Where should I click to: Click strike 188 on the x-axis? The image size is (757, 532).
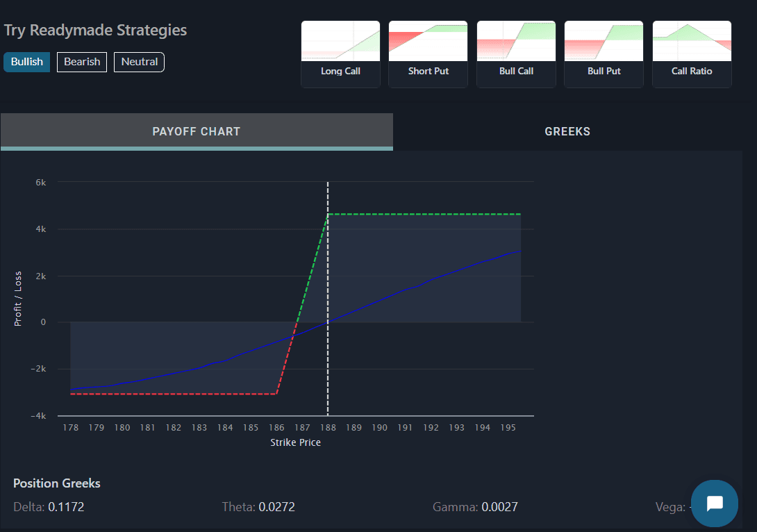point(327,427)
